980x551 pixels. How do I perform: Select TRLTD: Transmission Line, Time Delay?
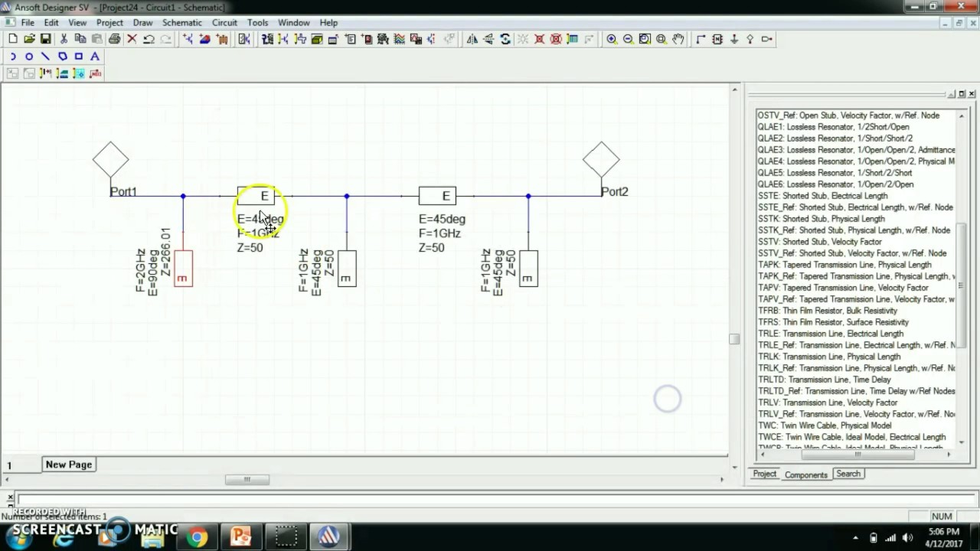coord(825,380)
